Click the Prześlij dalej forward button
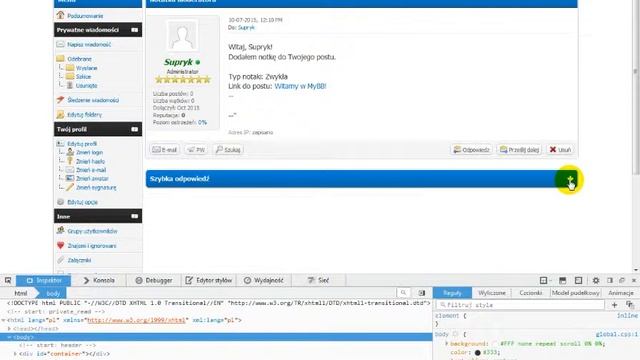640x360 pixels. point(520,150)
